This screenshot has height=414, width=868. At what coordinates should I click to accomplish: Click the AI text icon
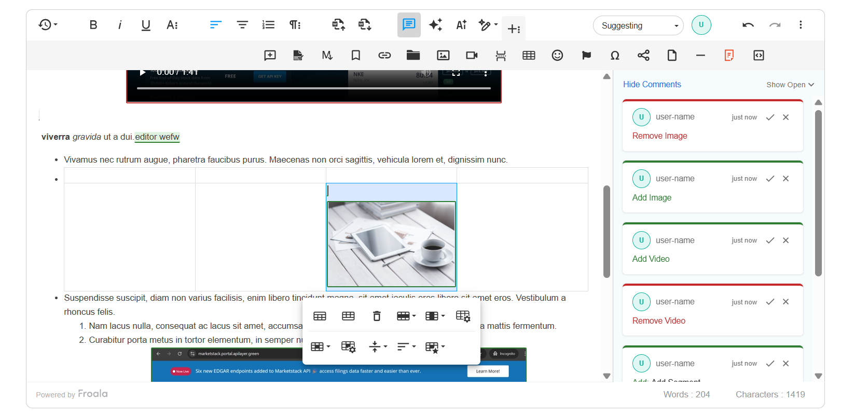(461, 25)
